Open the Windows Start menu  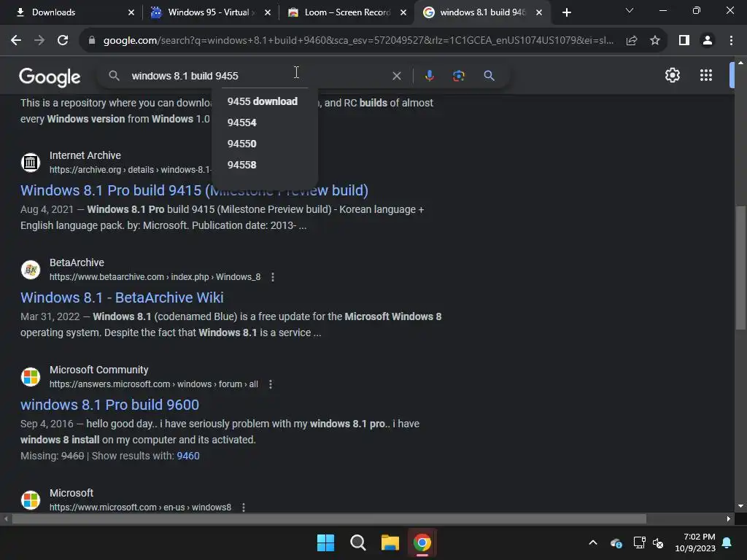tap(325, 542)
